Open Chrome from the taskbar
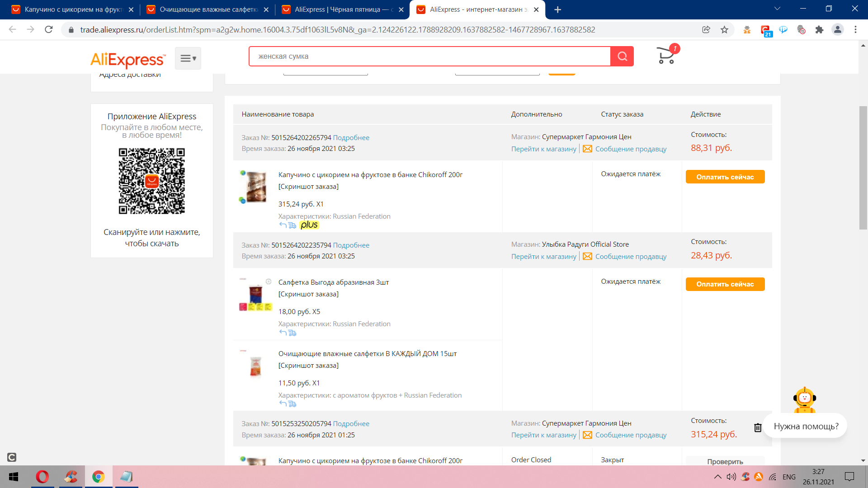868x488 pixels. pos(98,477)
